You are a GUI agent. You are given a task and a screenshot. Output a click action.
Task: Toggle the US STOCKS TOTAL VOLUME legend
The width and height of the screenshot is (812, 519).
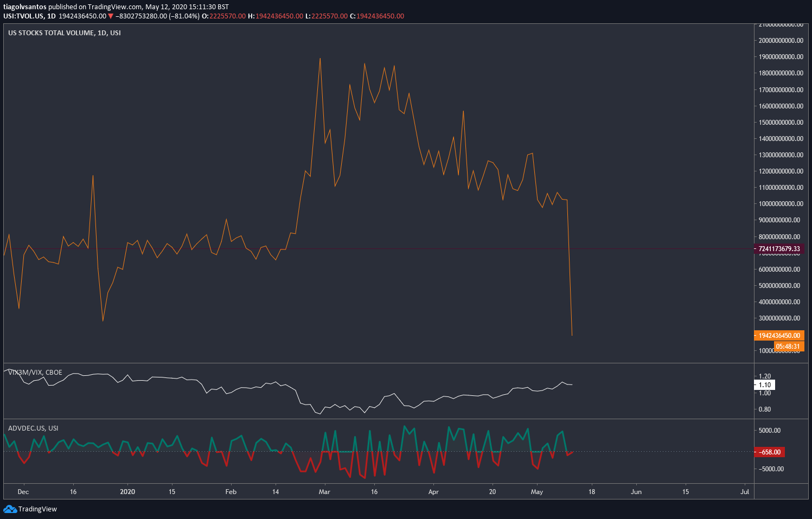pyautogui.click(x=63, y=33)
